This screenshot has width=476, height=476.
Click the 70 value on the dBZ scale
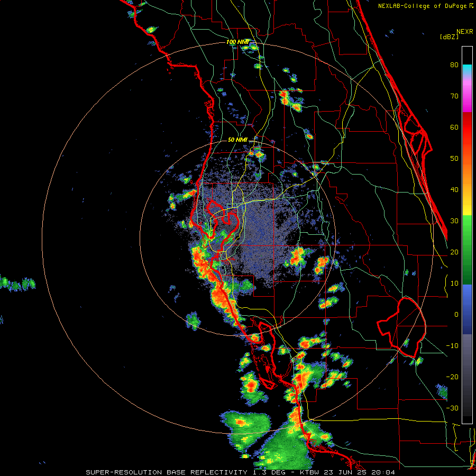click(x=454, y=96)
